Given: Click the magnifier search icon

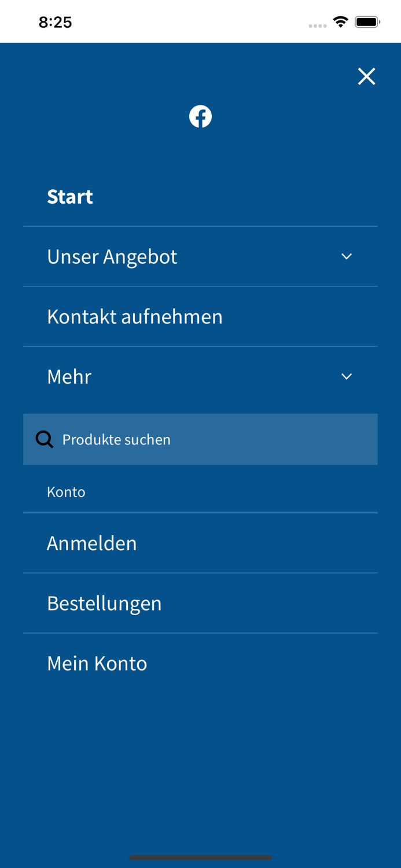Looking at the screenshot, I should 43,439.
